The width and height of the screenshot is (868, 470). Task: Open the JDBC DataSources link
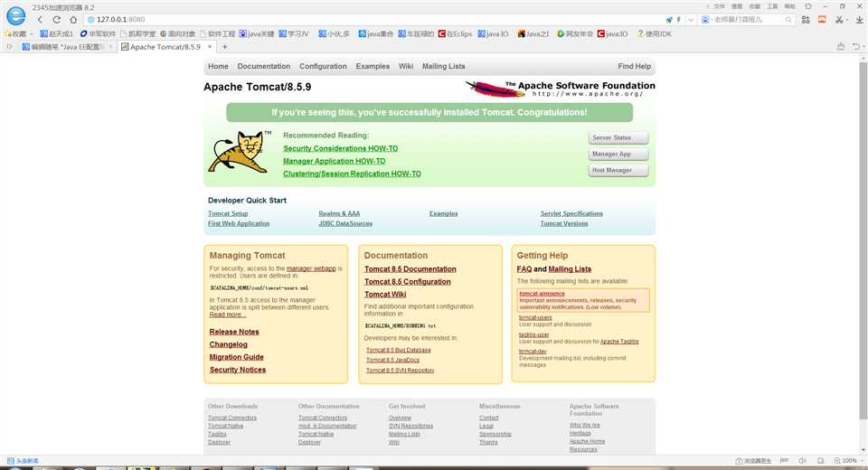click(x=345, y=223)
